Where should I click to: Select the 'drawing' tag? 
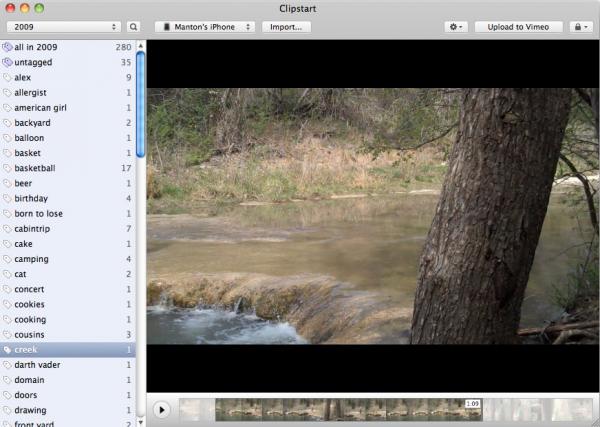tap(68, 410)
